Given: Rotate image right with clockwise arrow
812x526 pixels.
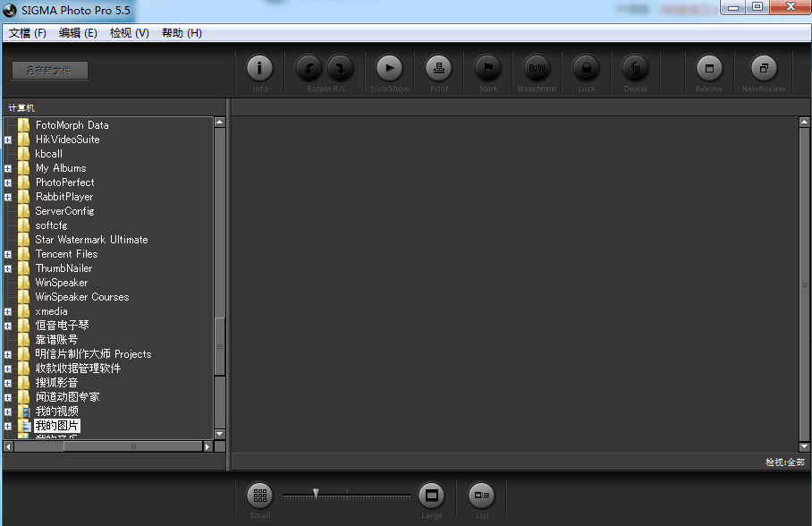Looking at the screenshot, I should 340,68.
